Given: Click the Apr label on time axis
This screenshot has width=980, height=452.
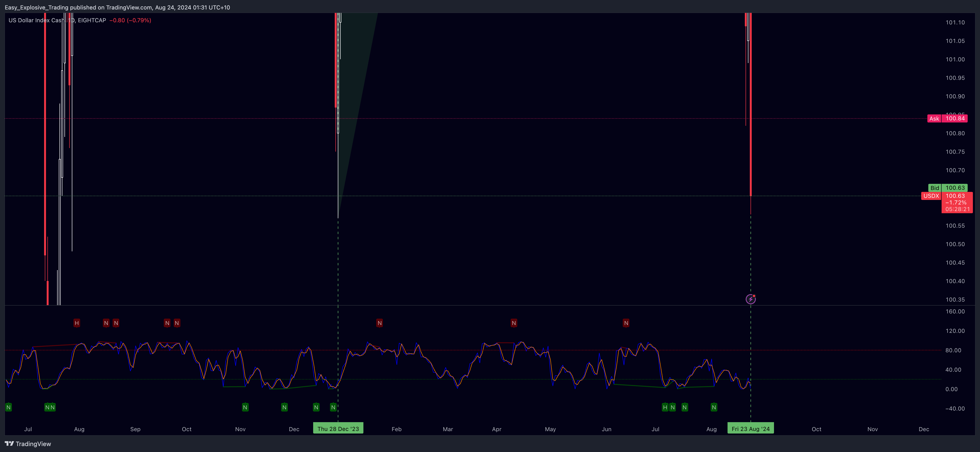Looking at the screenshot, I should tap(496, 429).
